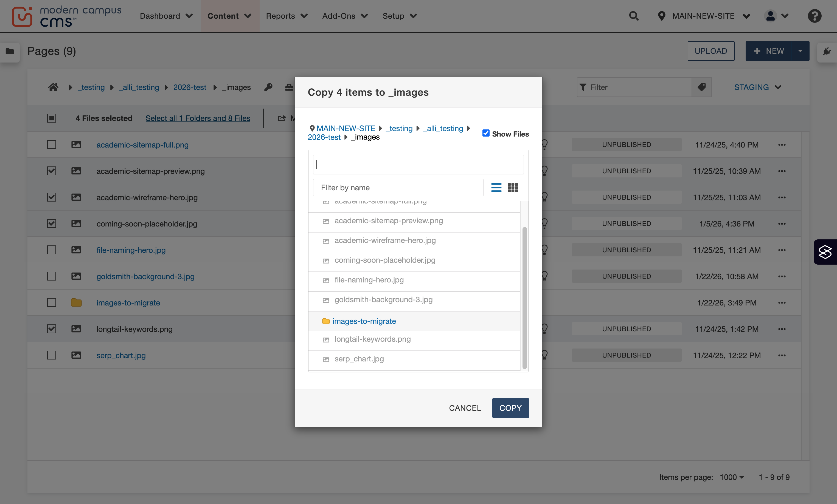Focus the Filter by name field
The image size is (837, 504).
398,188
